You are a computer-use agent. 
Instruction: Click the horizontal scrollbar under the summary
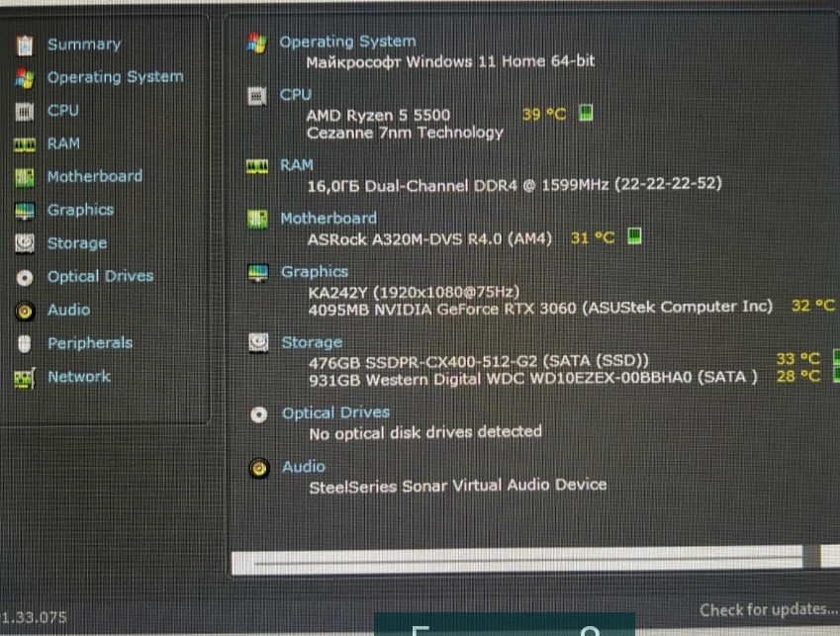click(524, 560)
